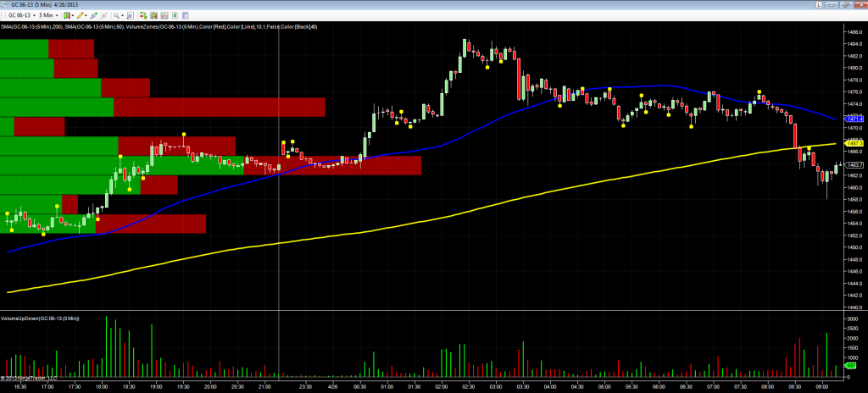
Task: Click the candlestick chart style icon
Action: (67, 15)
